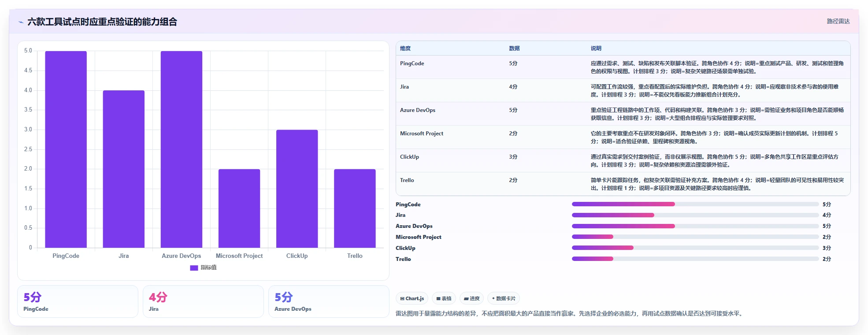
Task: Click Microsoft Project description starting 它的主要考察重点
Action: click(x=714, y=138)
